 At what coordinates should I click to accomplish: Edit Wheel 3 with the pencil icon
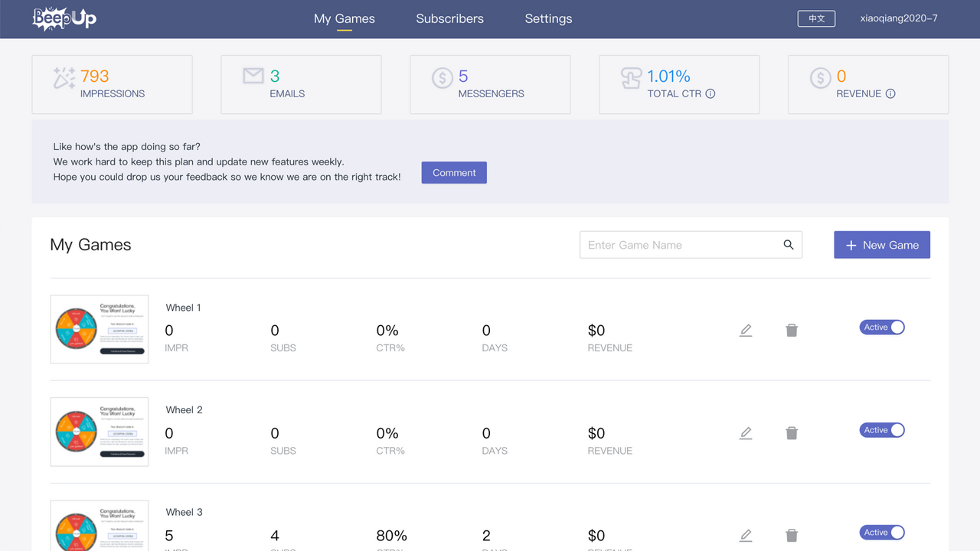coord(746,535)
